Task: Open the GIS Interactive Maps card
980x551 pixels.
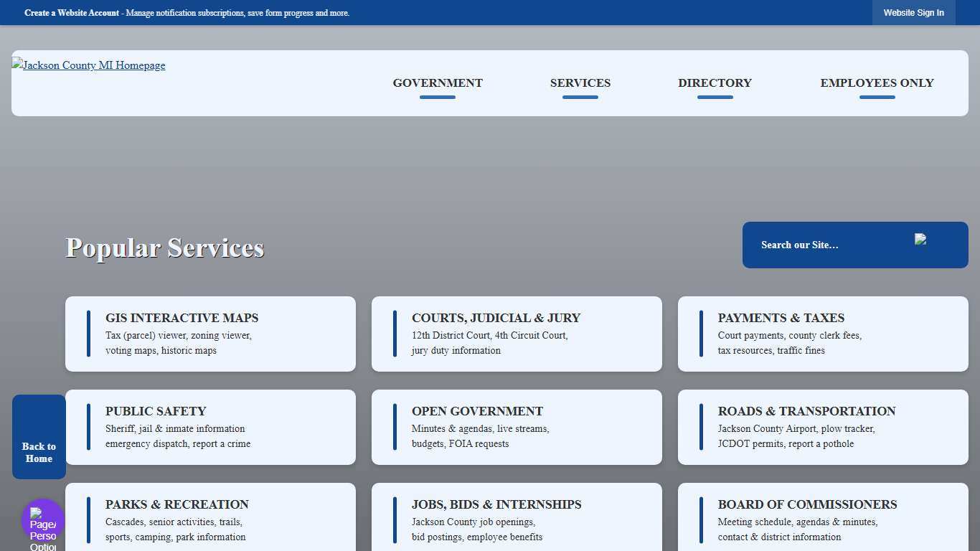Action: (210, 334)
